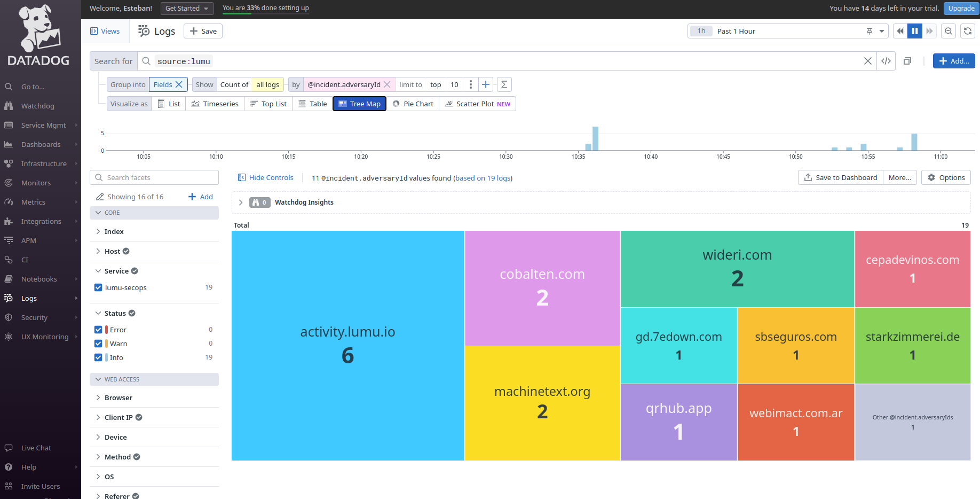Click the refresh icon in top toolbar

coord(968,31)
